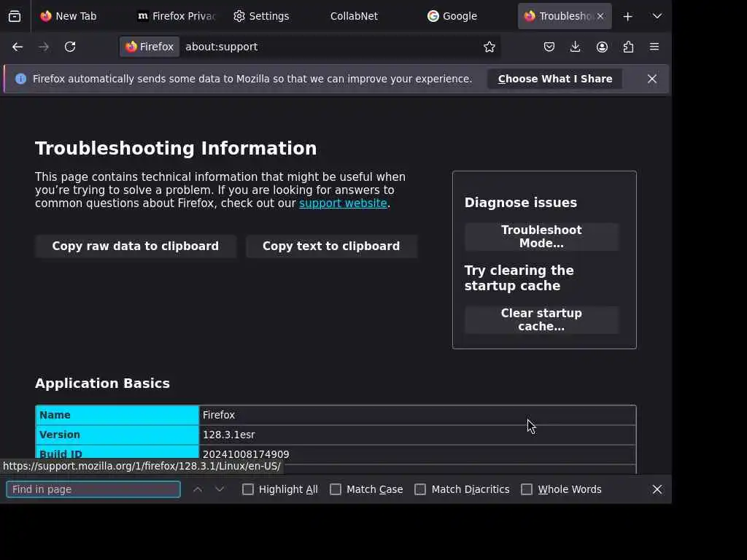Click the Build ID value 20241008174909

click(x=246, y=454)
